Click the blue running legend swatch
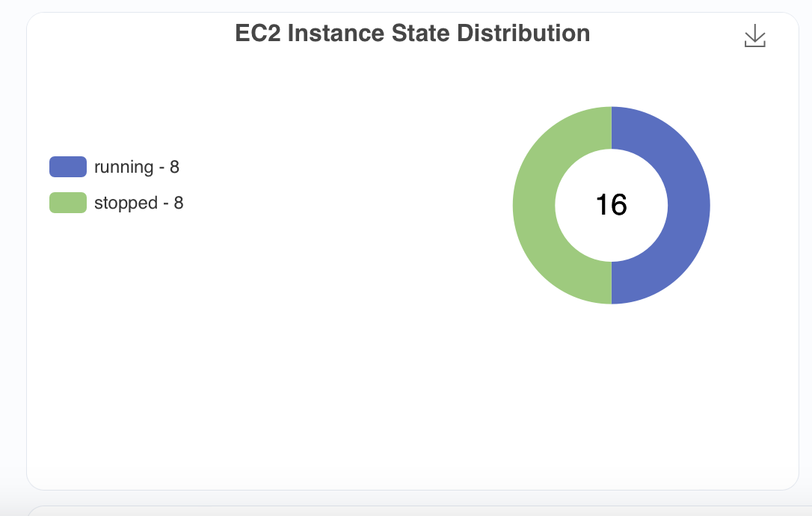 68,167
